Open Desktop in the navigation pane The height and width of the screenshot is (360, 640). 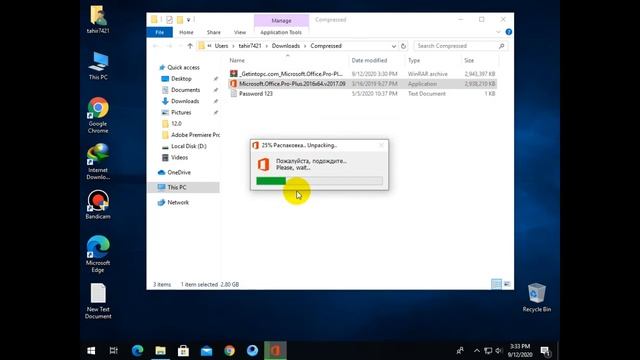point(181,79)
